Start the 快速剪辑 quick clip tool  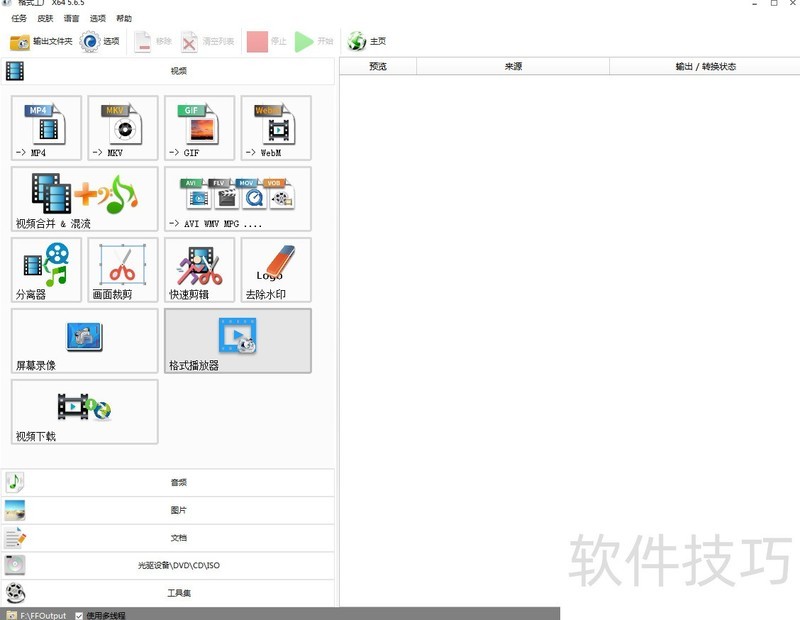click(198, 270)
